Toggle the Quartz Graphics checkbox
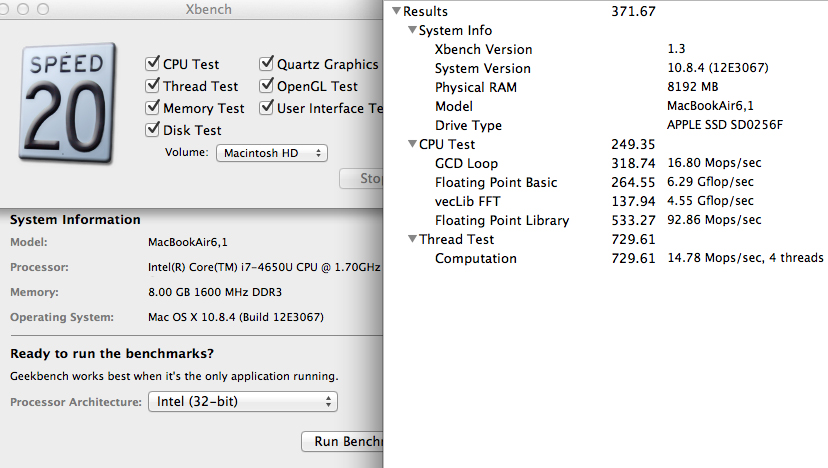 pos(267,63)
